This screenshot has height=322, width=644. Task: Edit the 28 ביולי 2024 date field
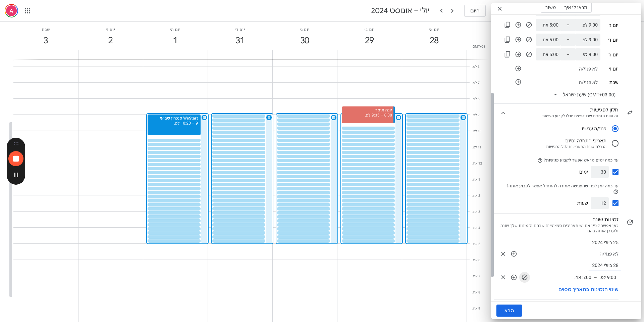point(605,265)
